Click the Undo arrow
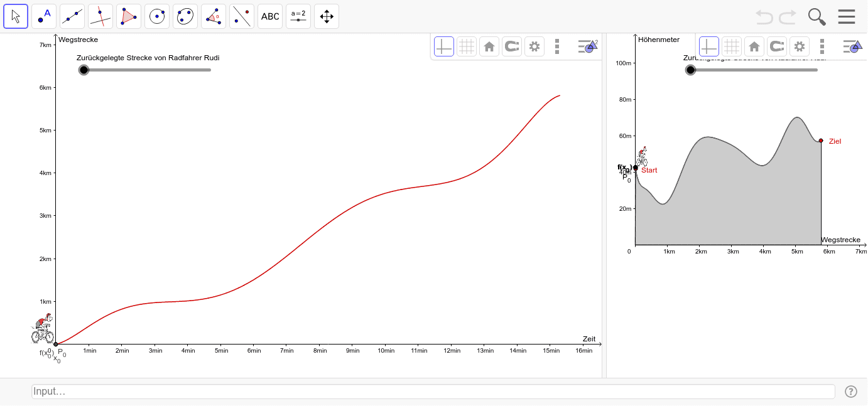The height and width of the screenshot is (406, 868). (x=764, y=17)
